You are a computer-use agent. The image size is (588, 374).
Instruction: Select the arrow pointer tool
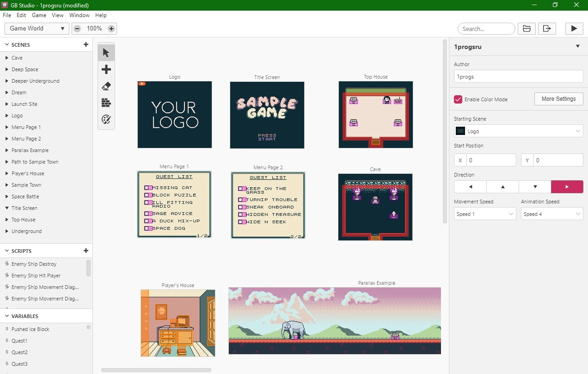(x=106, y=53)
